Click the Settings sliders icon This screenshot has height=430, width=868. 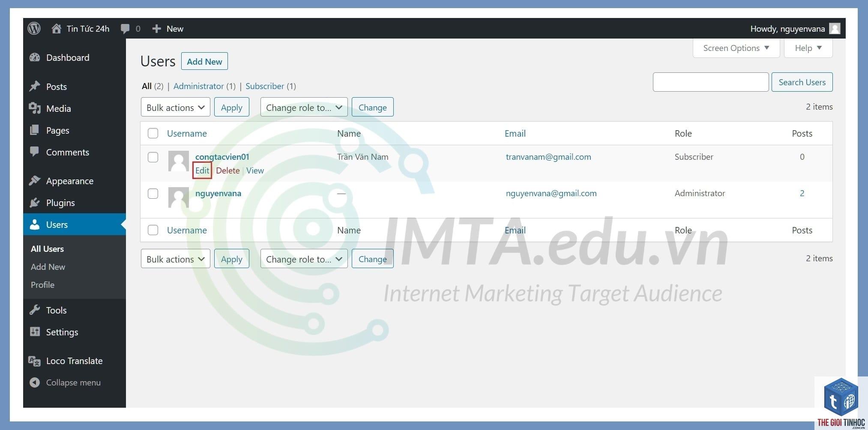(x=35, y=332)
